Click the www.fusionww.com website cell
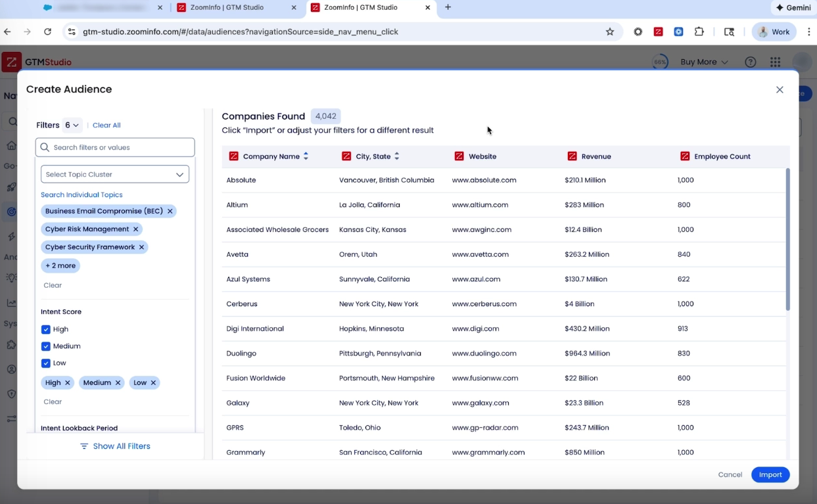The width and height of the screenshot is (817, 504). [485, 378]
